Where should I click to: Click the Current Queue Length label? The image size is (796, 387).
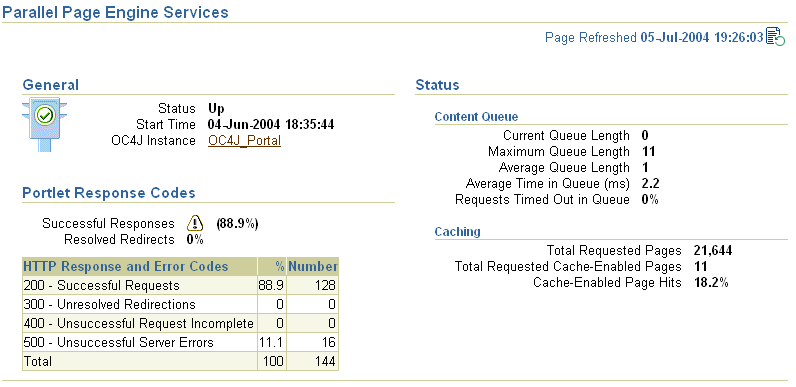tap(567, 136)
